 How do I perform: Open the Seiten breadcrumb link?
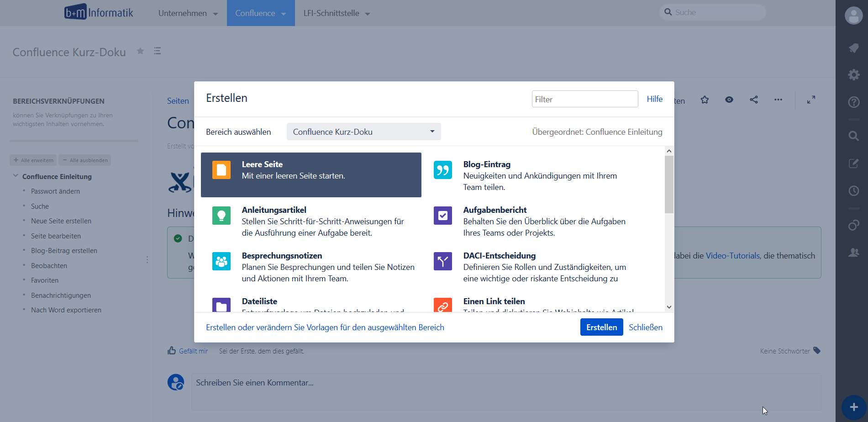pyautogui.click(x=178, y=101)
